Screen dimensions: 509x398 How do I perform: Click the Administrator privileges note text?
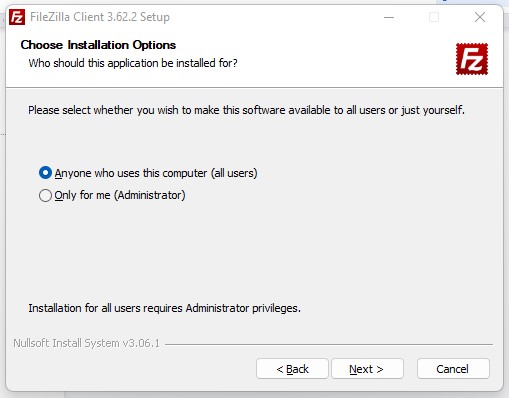[164, 308]
